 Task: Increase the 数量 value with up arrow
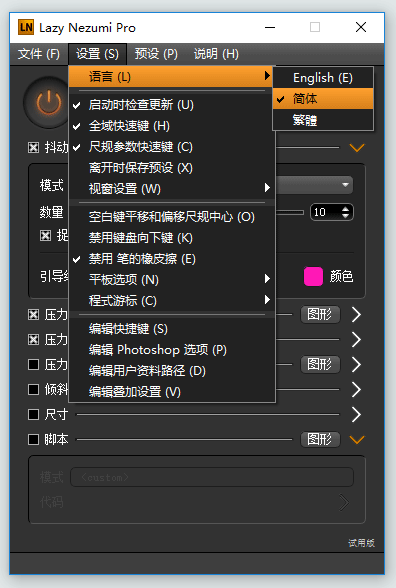pyautogui.click(x=345, y=208)
